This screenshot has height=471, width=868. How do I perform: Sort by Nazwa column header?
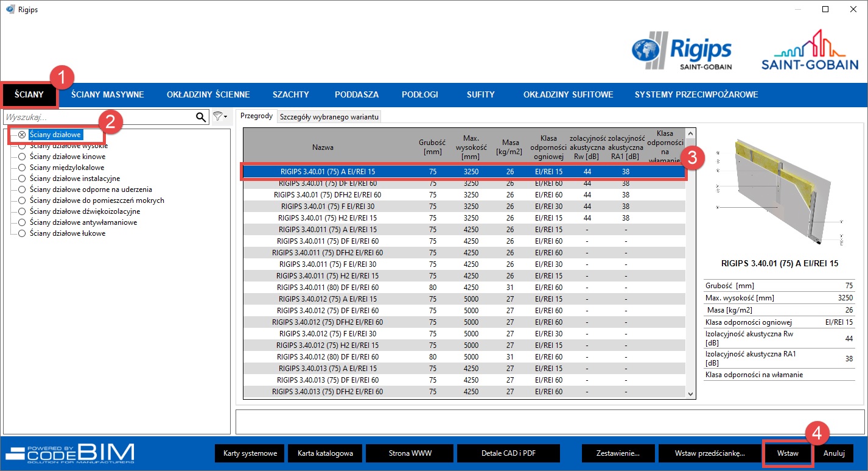pyautogui.click(x=323, y=147)
